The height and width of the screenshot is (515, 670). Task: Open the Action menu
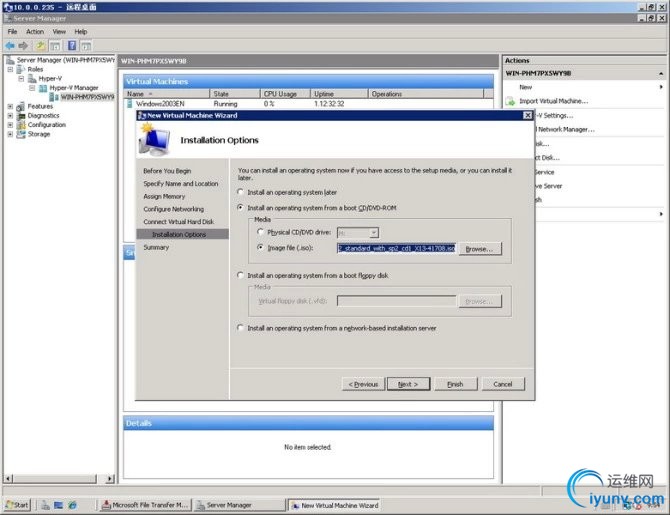coord(35,32)
